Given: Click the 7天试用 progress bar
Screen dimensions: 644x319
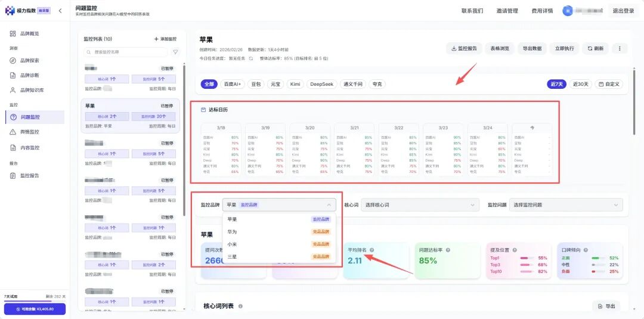Looking at the screenshot, I should tap(35, 301).
